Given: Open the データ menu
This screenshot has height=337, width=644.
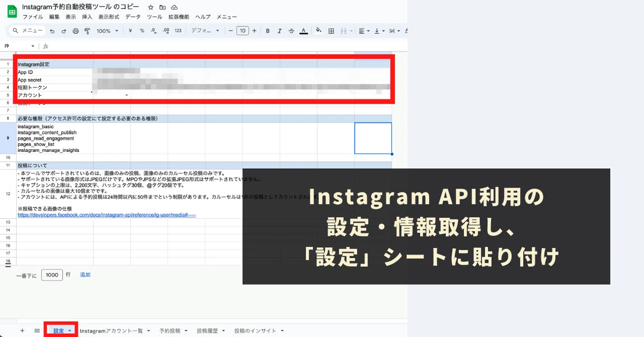Looking at the screenshot, I should click(133, 17).
